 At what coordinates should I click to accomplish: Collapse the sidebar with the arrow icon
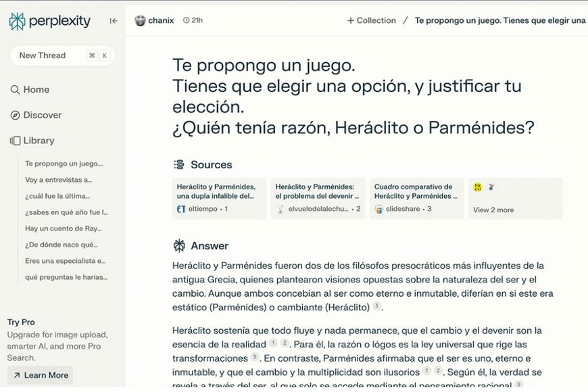(114, 21)
